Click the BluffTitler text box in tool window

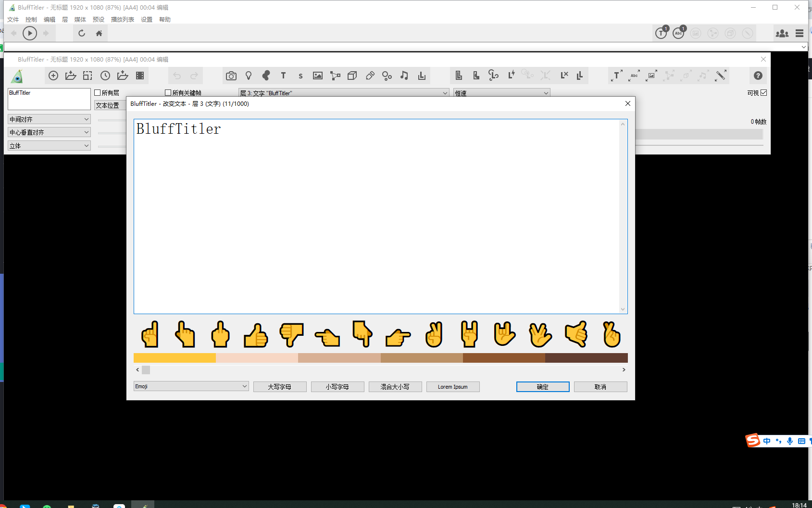[x=49, y=99]
